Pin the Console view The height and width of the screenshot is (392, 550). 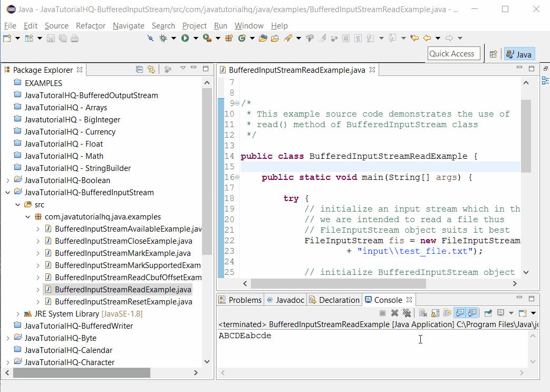[488, 312]
